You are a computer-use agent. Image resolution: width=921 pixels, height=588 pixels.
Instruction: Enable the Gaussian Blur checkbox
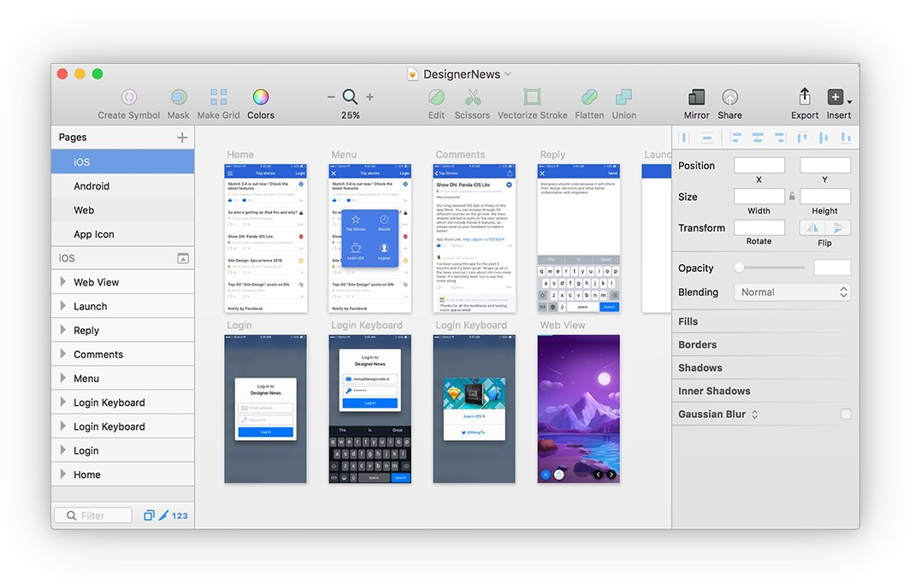tap(846, 415)
